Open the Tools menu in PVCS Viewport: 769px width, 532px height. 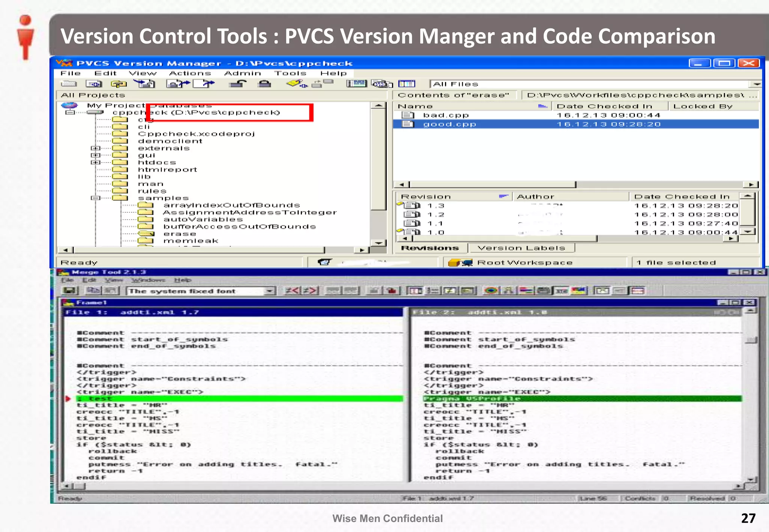point(290,73)
